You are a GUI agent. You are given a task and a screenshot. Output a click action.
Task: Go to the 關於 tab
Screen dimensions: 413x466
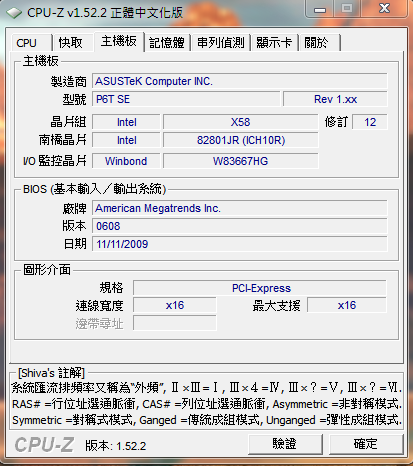(320, 43)
